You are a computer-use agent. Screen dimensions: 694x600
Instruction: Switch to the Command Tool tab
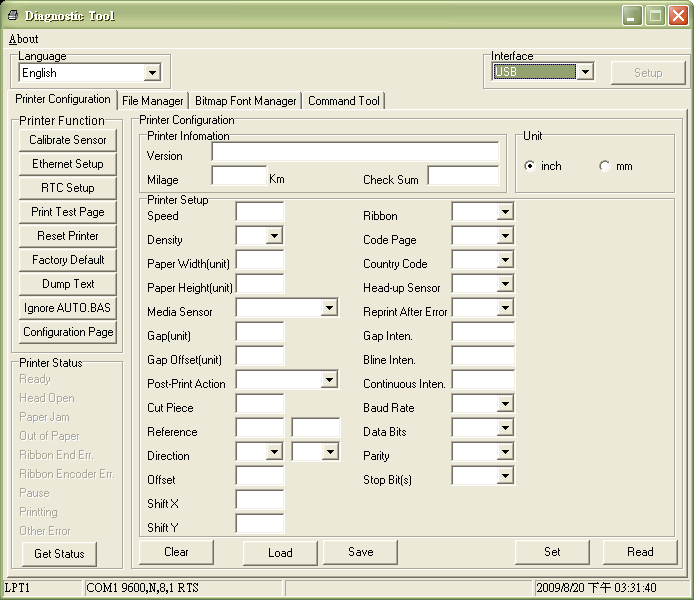[x=344, y=101]
